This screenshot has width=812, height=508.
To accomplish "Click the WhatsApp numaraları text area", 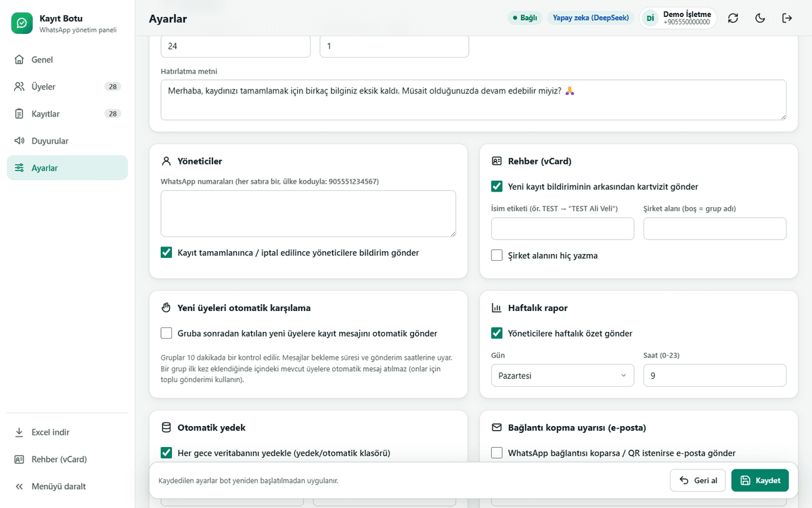I will [x=309, y=213].
